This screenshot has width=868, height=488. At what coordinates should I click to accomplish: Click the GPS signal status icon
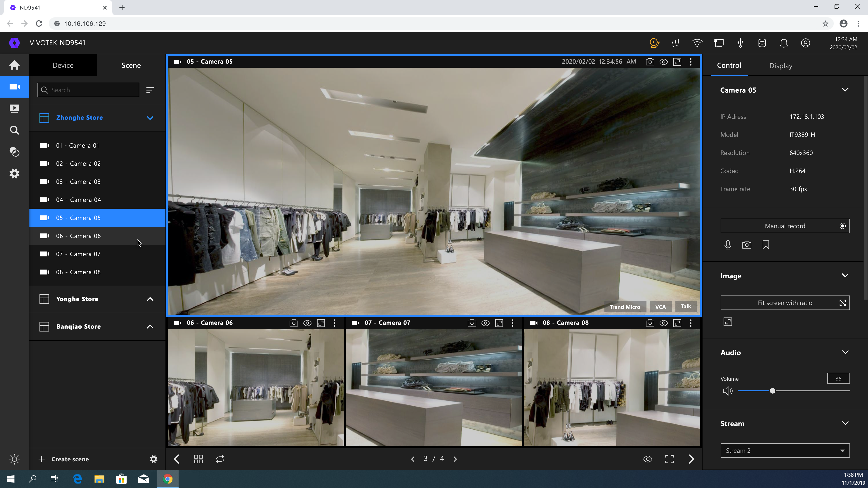[x=675, y=43]
